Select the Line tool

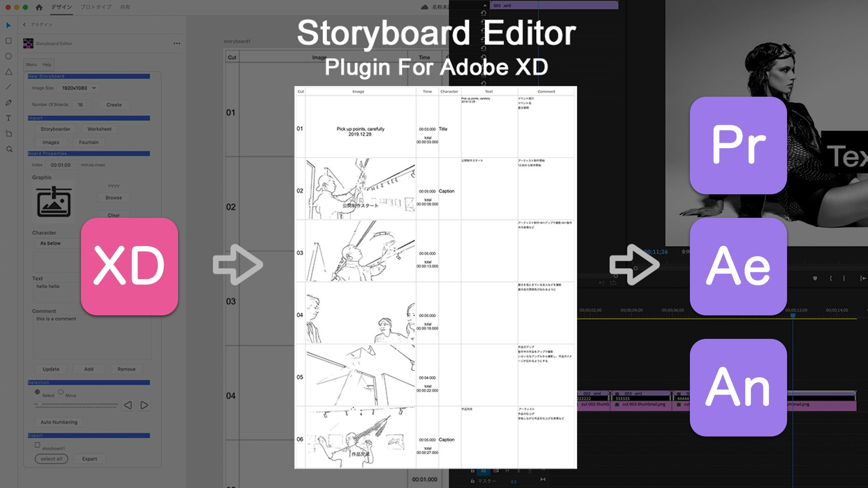[x=7, y=86]
